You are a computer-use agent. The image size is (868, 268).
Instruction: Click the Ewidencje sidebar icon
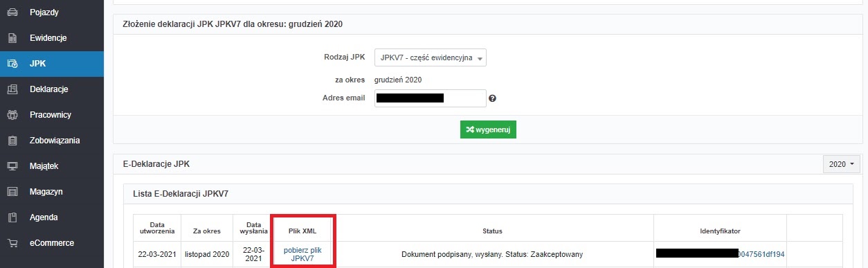[x=12, y=38]
